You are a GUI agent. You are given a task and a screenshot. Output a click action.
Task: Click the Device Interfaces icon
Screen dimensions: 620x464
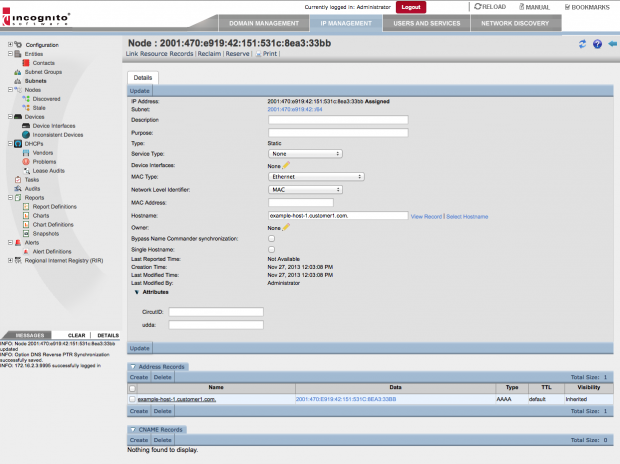point(26,126)
